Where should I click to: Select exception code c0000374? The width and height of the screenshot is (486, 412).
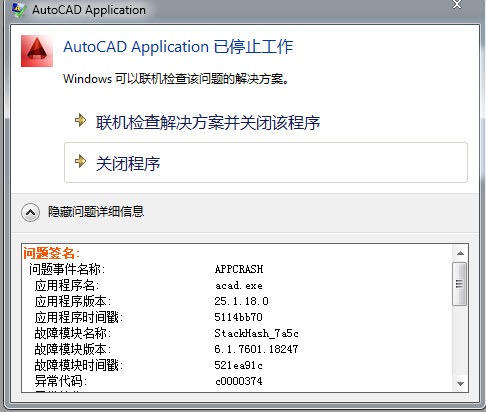click(239, 381)
